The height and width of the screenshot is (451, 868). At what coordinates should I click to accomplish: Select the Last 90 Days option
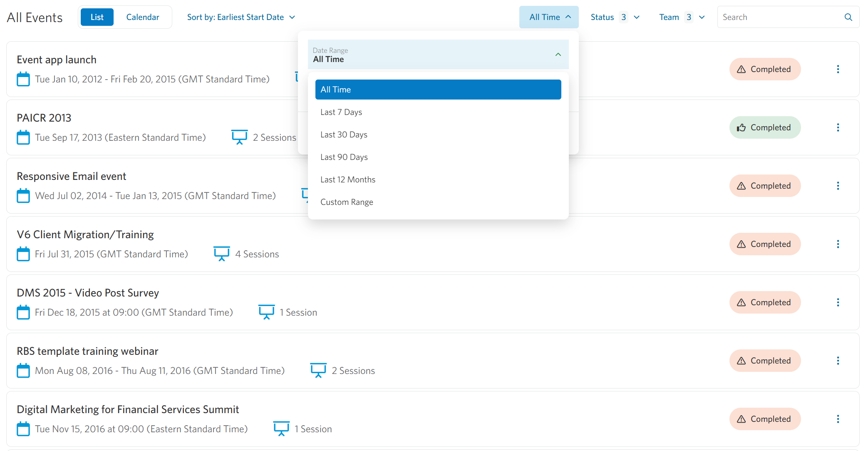coord(438,157)
